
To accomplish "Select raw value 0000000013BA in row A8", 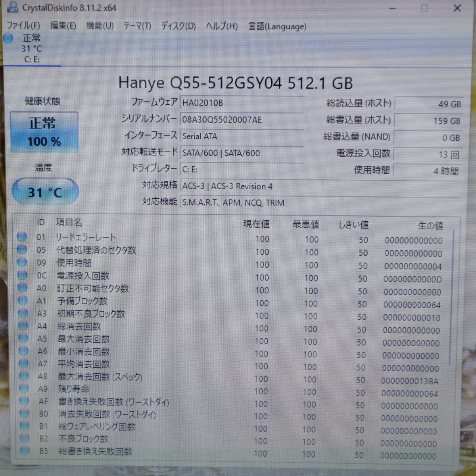I will coord(410,381).
